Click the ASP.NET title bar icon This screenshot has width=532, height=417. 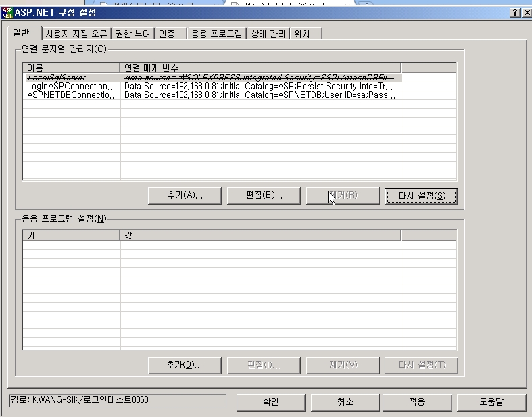pyautogui.click(x=7, y=13)
